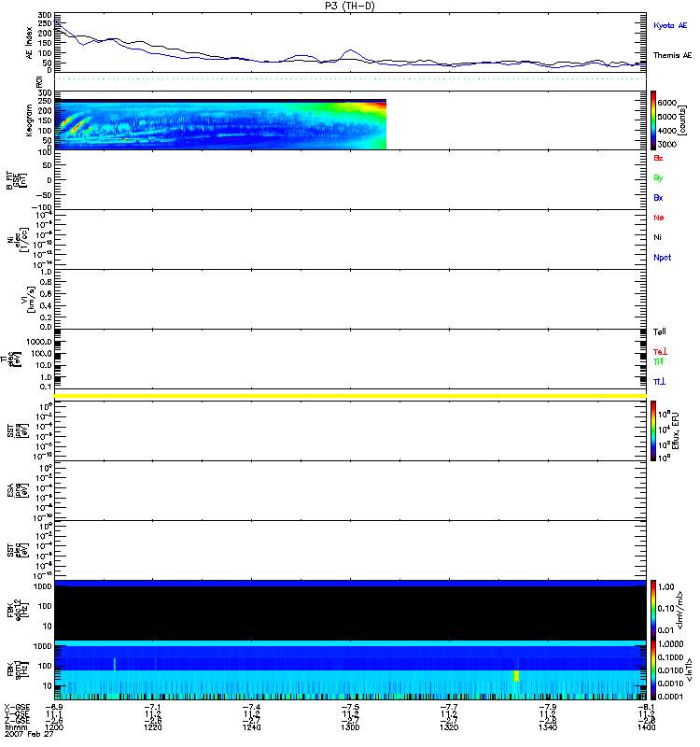Click the red Ne legend label
The width and height of the screenshot is (700, 747).
[659, 218]
